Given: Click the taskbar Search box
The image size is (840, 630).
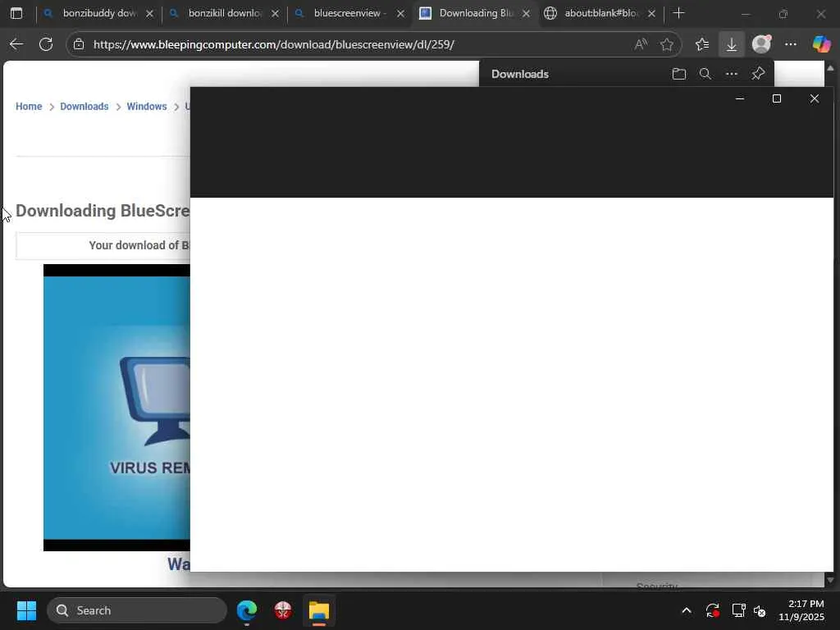Looking at the screenshot, I should coord(137,610).
